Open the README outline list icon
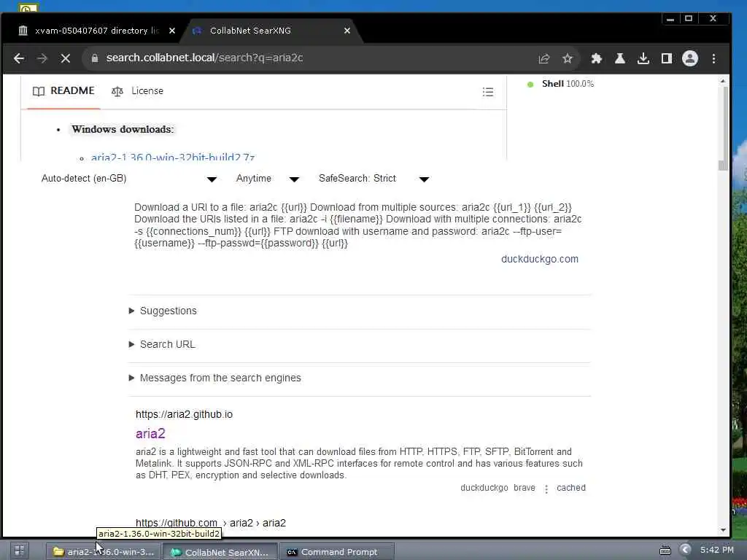747x560 pixels. pos(487,92)
